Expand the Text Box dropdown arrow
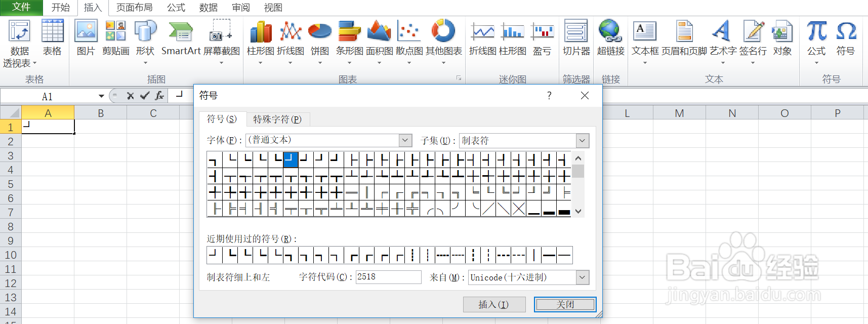 [x=645, y=63]
